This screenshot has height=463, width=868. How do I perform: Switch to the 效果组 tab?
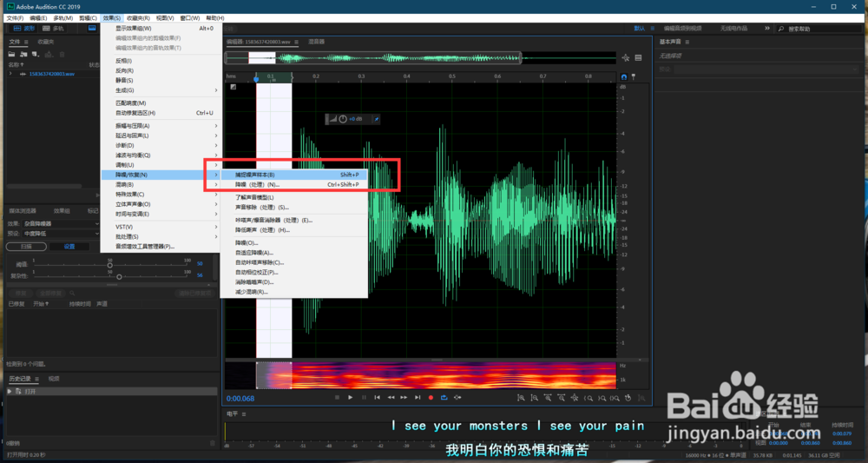click(x=62, y=211)
